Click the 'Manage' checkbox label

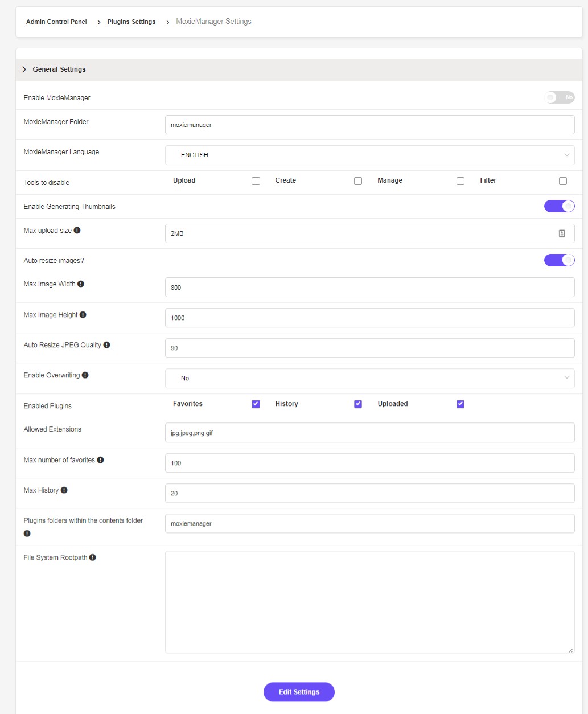point(390,180)
